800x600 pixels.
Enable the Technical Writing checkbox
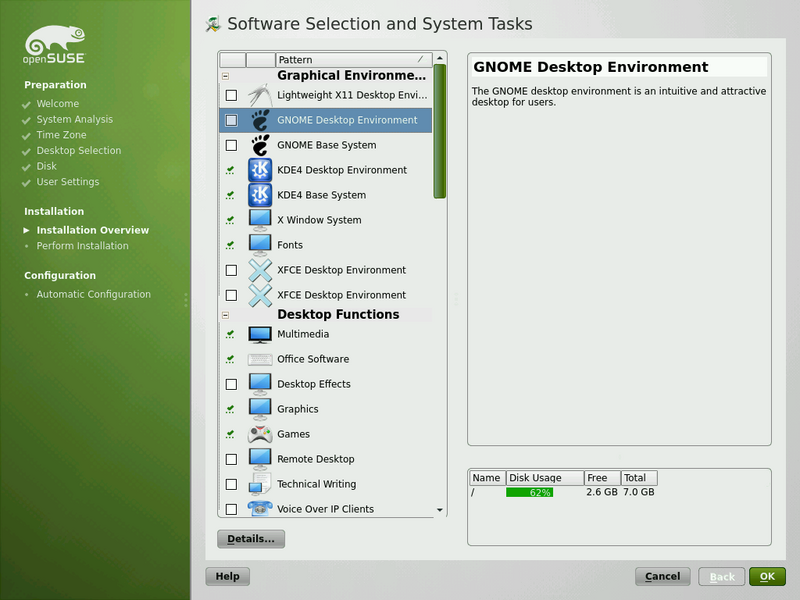(231, 484)
